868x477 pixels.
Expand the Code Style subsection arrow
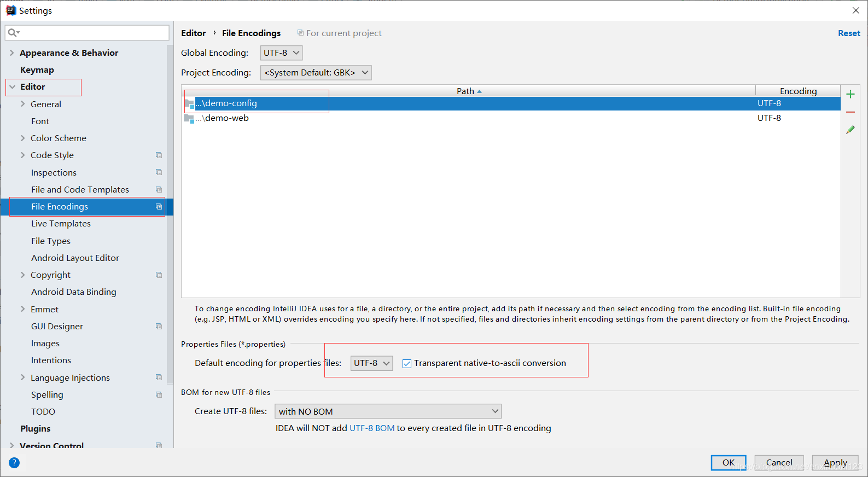click(x=22, y=155)
